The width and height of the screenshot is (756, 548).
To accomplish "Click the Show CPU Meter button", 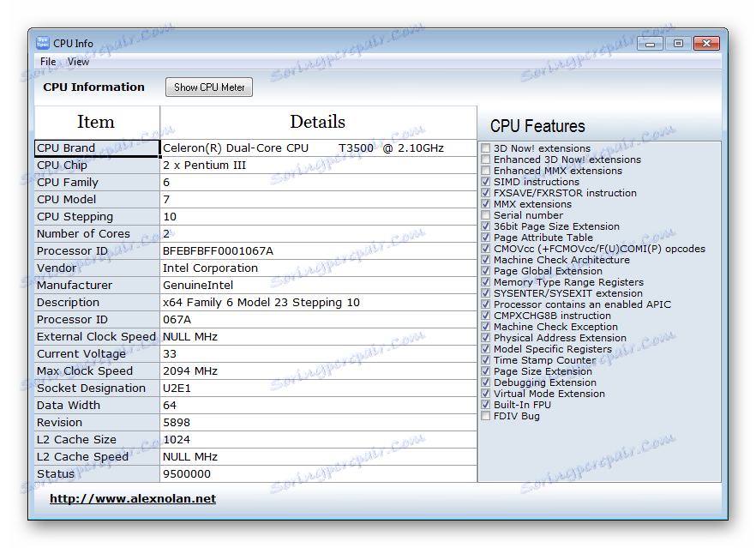I will pos(209,87).
